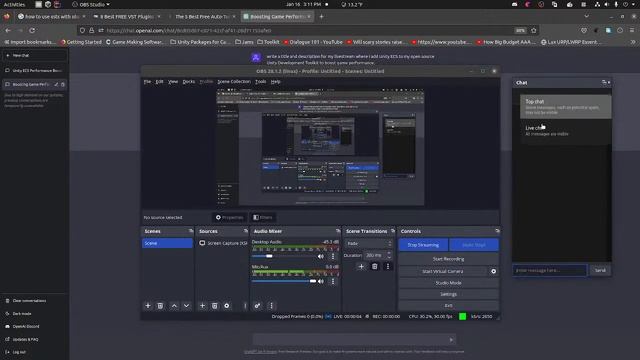640x360 pixels.
Task: Open Mic/Aux options three-dot menu
Action: pos(333,281)
